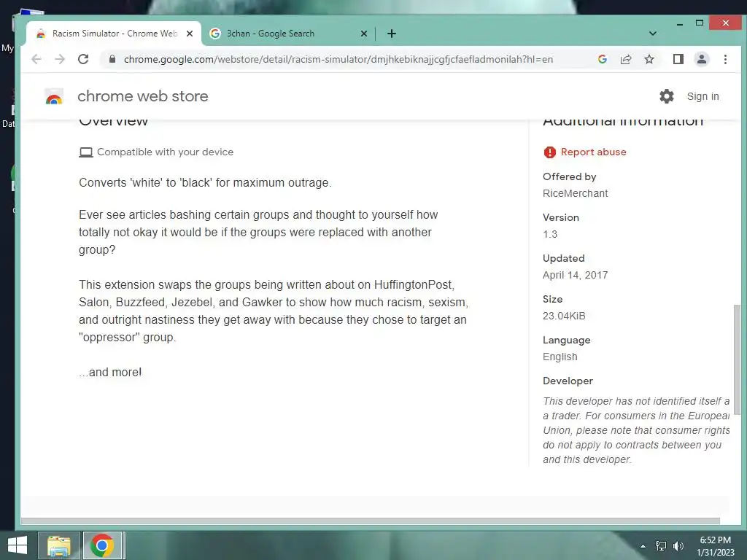
Task: Share this page from the address bar
Action: [625, 59]
